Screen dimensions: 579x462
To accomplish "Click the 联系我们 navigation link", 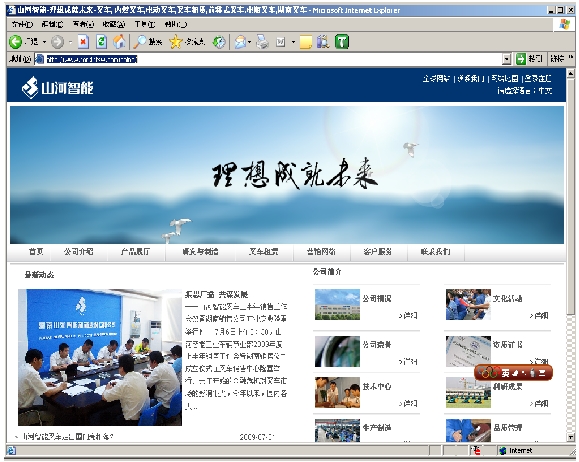I will [x=435, y=252].
